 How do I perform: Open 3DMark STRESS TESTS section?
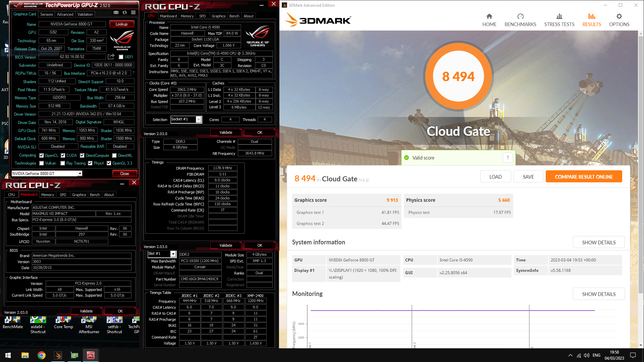tap(559, 20)
